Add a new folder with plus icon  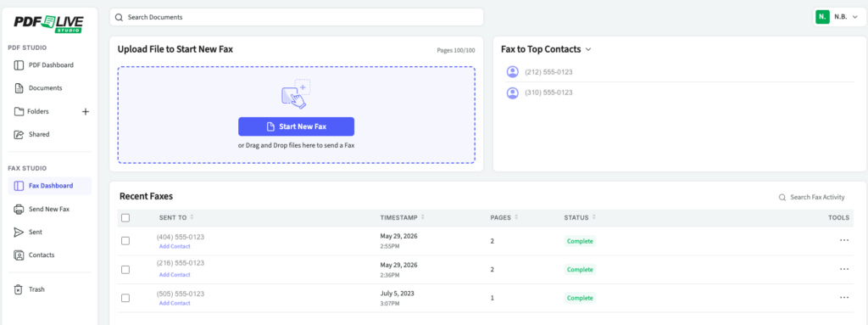86,111
